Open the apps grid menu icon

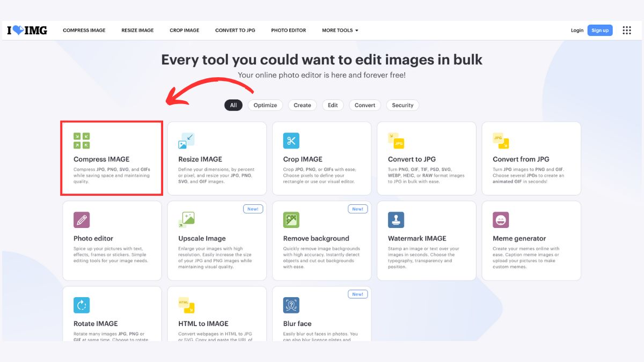pos(627,31)
